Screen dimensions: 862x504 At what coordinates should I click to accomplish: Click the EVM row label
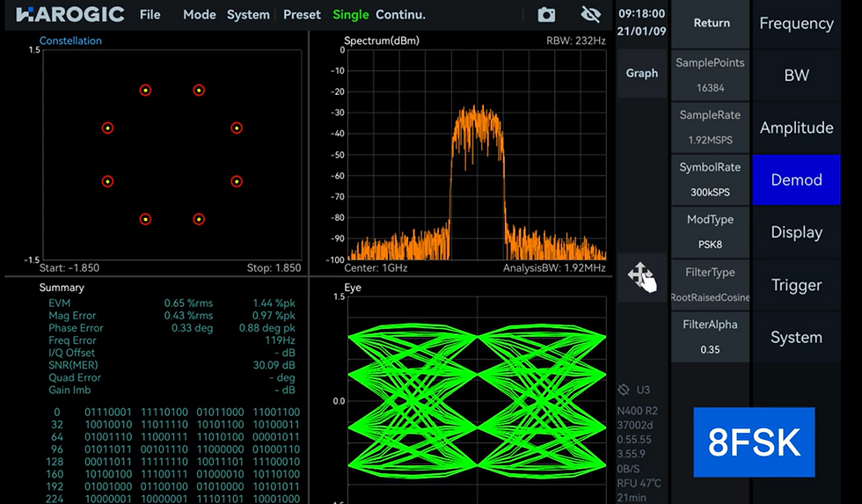(x=60, y=303)
